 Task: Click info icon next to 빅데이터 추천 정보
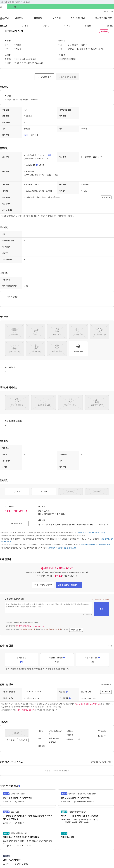19,786
